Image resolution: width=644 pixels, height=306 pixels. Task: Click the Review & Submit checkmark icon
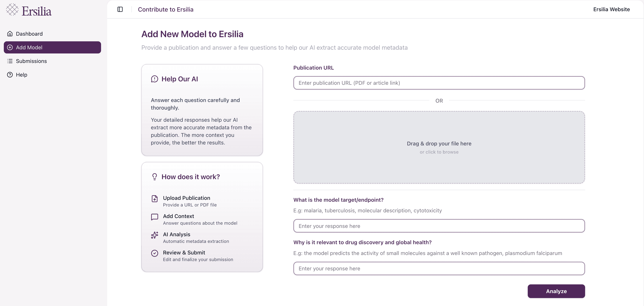(x=154, y=253)
